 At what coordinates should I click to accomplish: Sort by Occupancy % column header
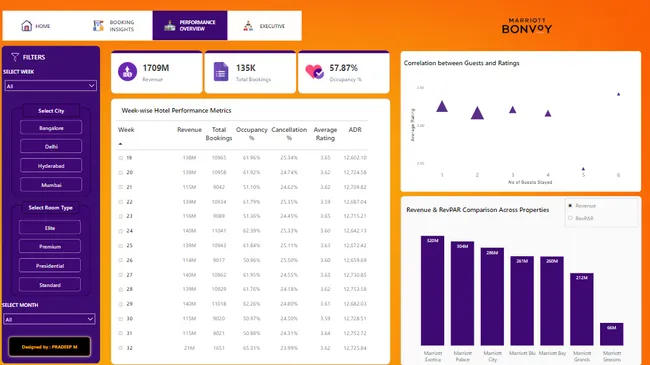point(252,134)
